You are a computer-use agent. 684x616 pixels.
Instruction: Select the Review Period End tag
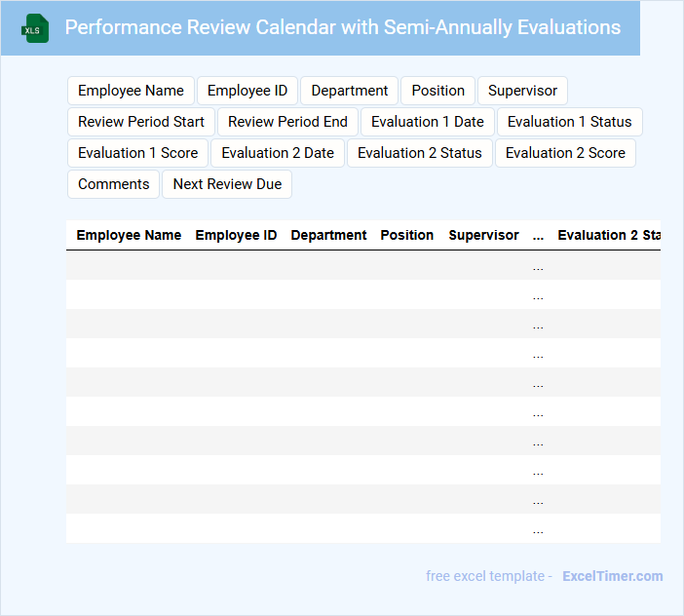point(287,122)
